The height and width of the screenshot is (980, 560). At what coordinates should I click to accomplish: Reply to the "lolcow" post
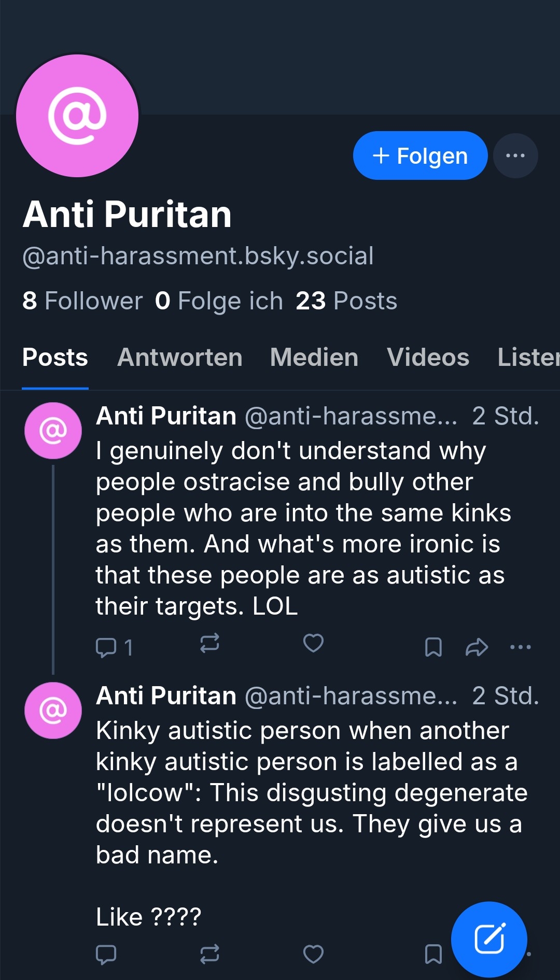106,954
